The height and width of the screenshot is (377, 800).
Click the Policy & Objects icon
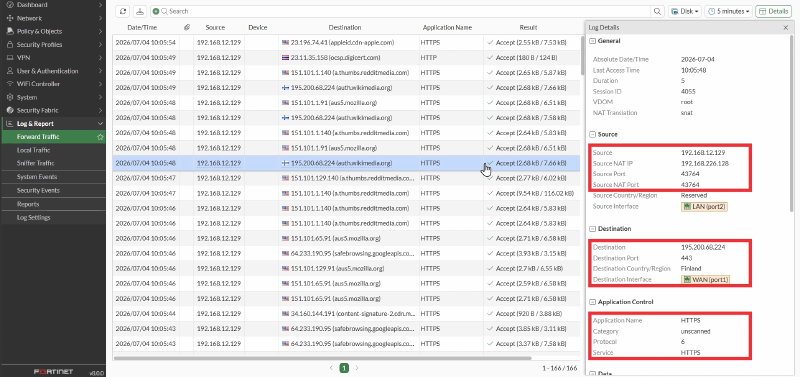pyautogui.click(x=10, y=31)
